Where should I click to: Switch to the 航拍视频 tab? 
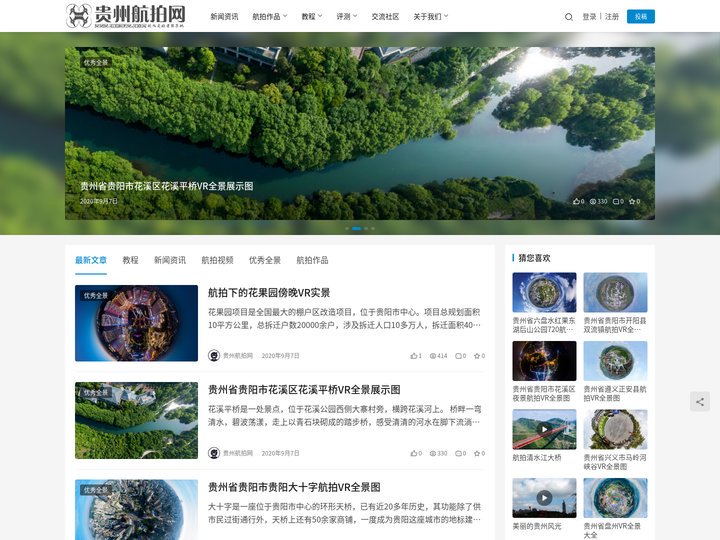point(217,260)
